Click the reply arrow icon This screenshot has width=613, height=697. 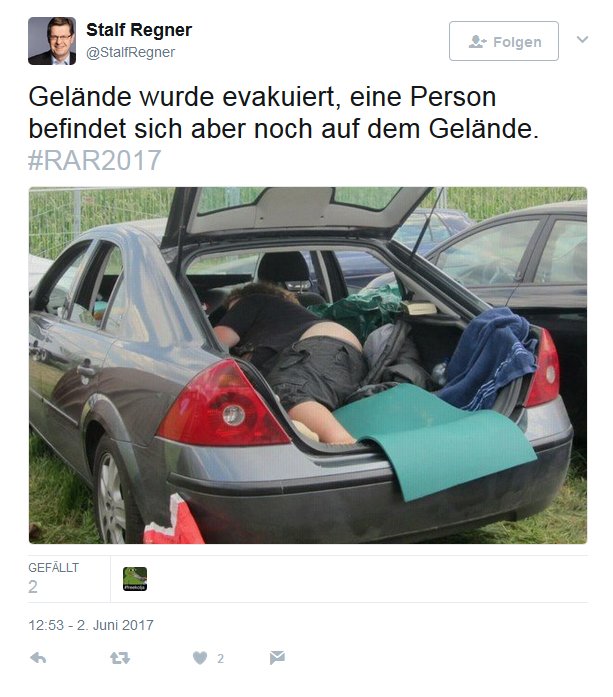pos(38,657)
